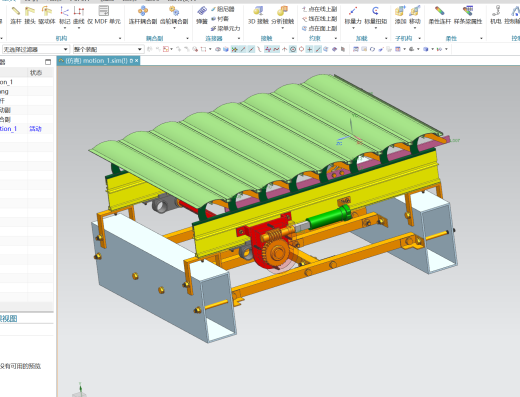Select the 标记 (Marker) tool
Image resolution: width=520 pixels, height=397 pixels.
[65, 15]
